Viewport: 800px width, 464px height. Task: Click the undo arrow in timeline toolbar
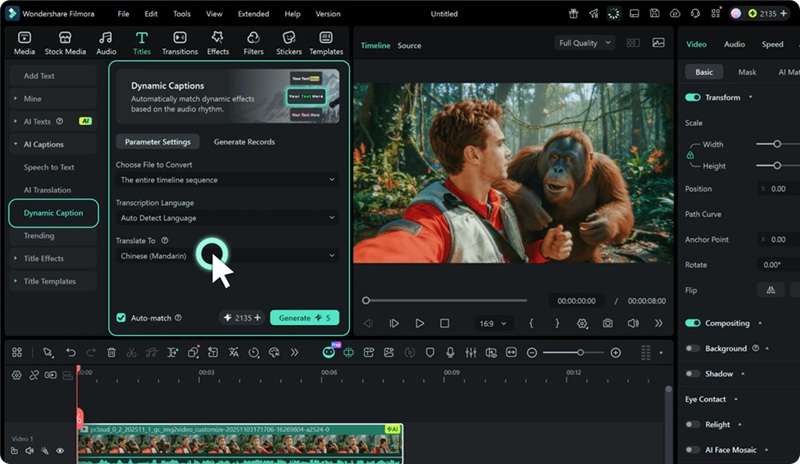coord(71,353)
